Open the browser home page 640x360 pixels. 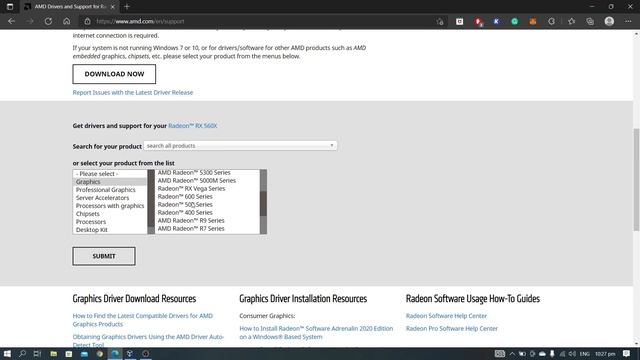coord(67,21)
